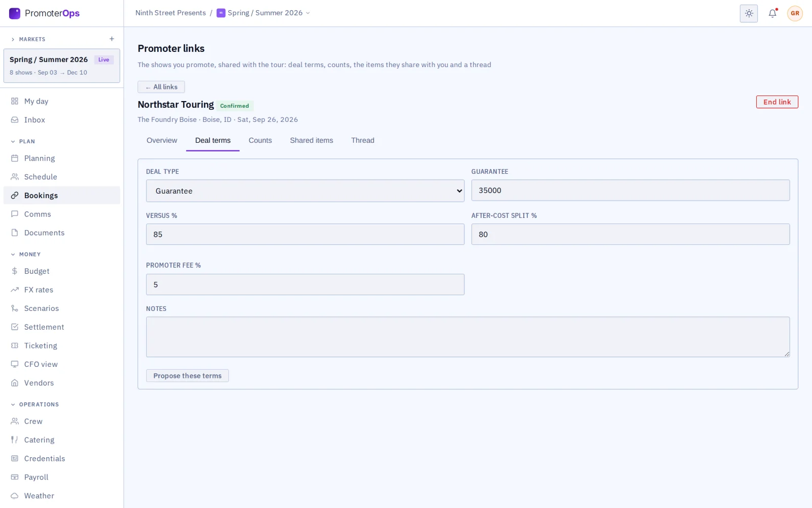812x508 pixels.
Task: Click the Bookings link icon
Action: pos(15,196)
